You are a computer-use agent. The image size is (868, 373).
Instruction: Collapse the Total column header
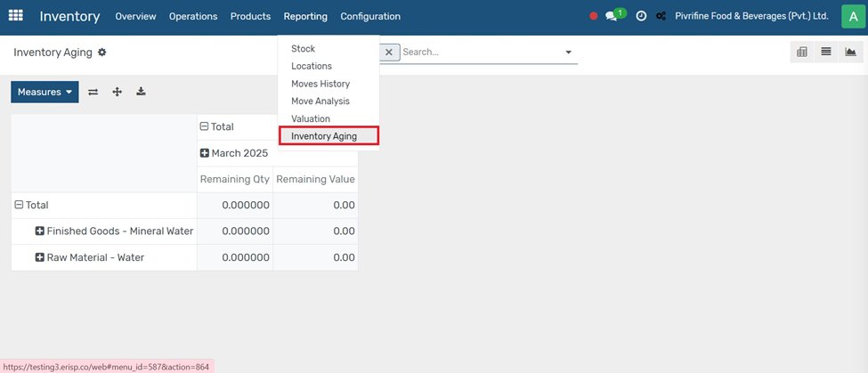pos(216,126)
